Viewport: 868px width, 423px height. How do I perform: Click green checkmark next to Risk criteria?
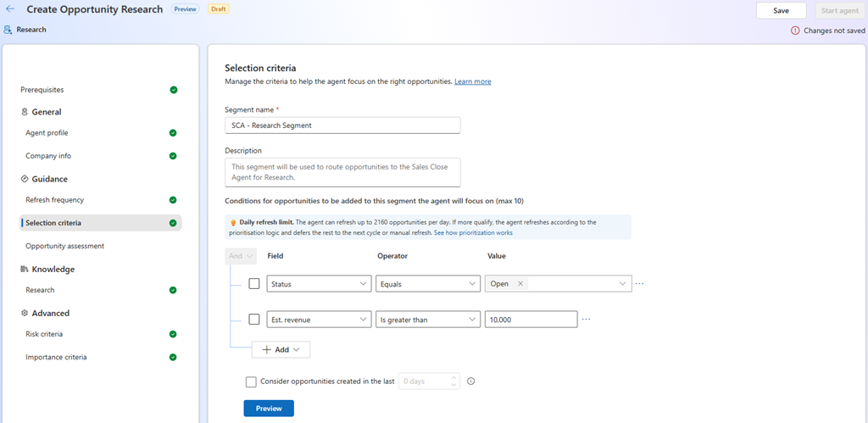[173, 334]
